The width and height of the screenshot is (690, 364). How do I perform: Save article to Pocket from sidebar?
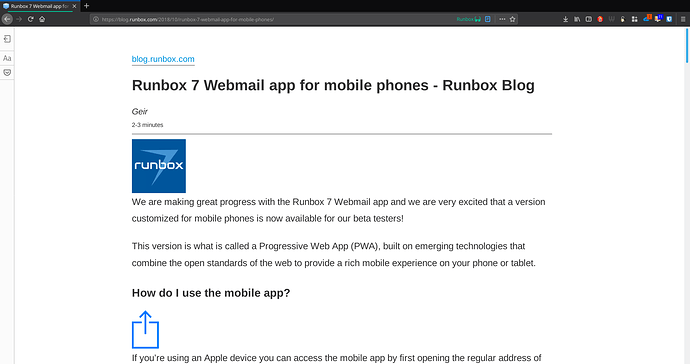[7, 73]
